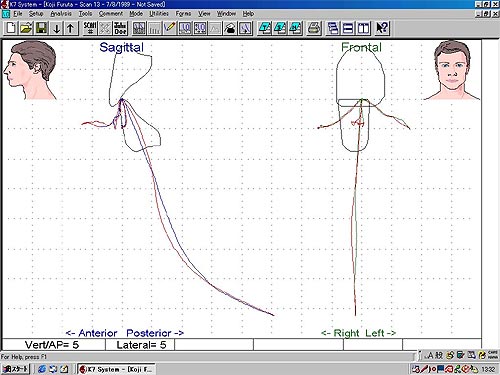
Task: Open the Analysis menu
Action: pos(61,14)
